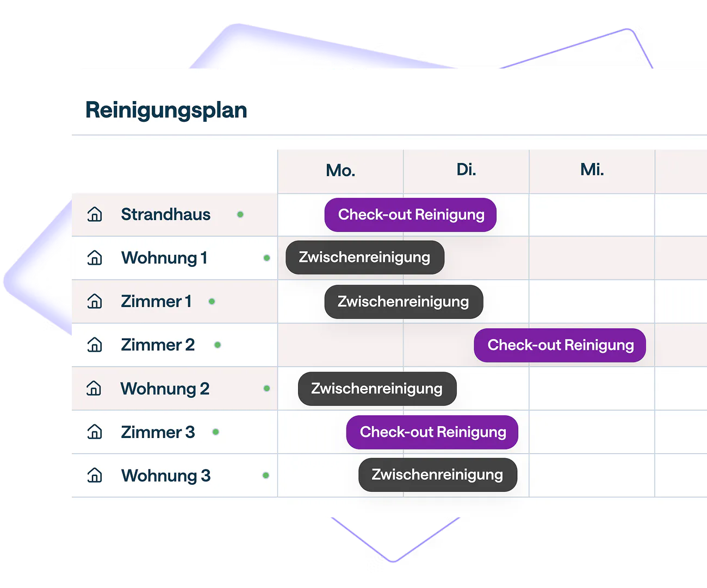Open Strandhaus Check-out Reinigung task
The image size is (707, 588).
[411, 215]
